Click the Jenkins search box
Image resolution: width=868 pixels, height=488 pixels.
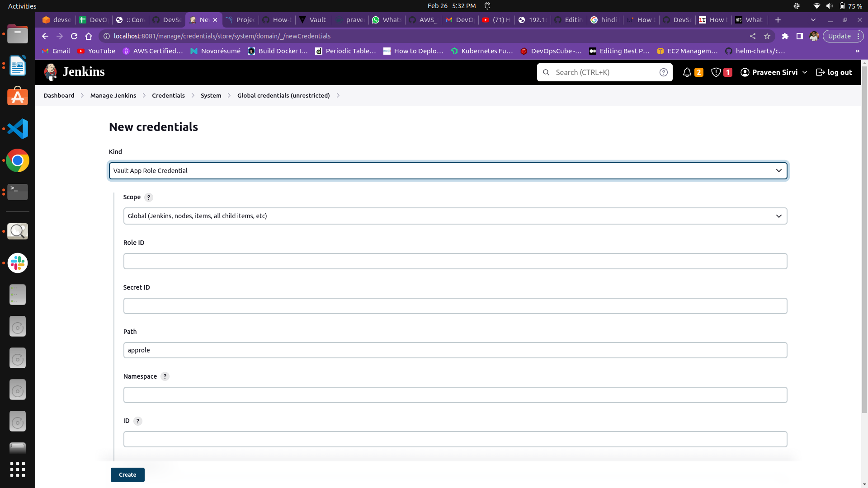604,72
